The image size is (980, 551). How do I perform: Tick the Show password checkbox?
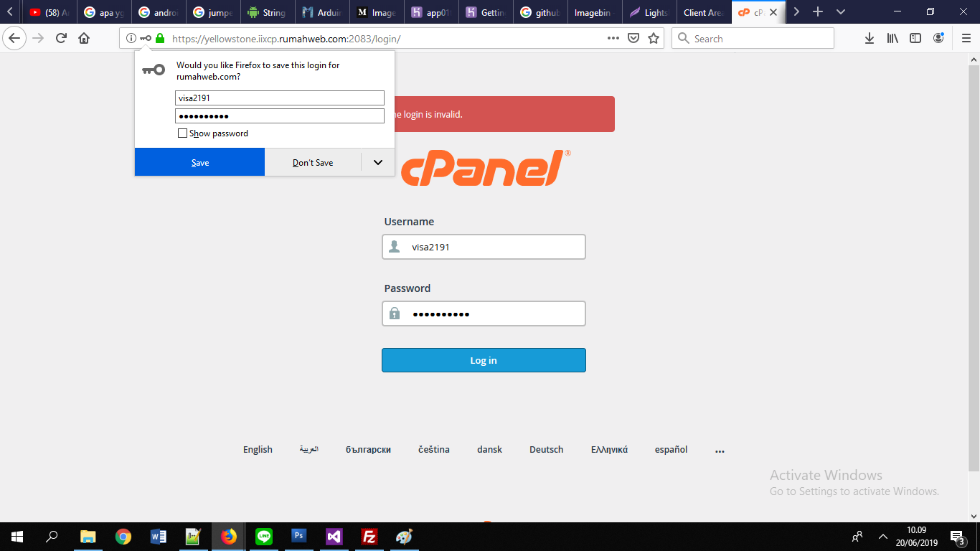(x=182, y=133)
